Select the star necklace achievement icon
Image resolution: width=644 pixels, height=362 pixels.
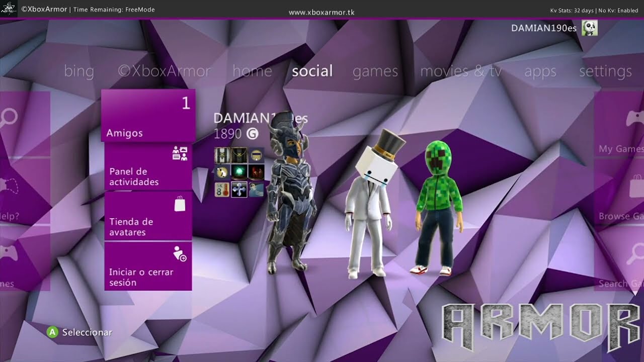[239, 155]
